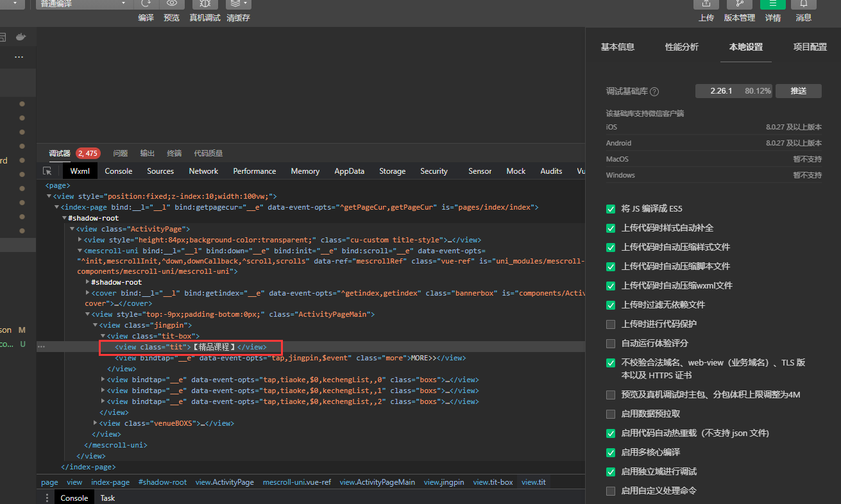Click mescroll-uni.vue-ref in breadcrumb path
This screenshot has width=841, height=504.
(297, 482)
